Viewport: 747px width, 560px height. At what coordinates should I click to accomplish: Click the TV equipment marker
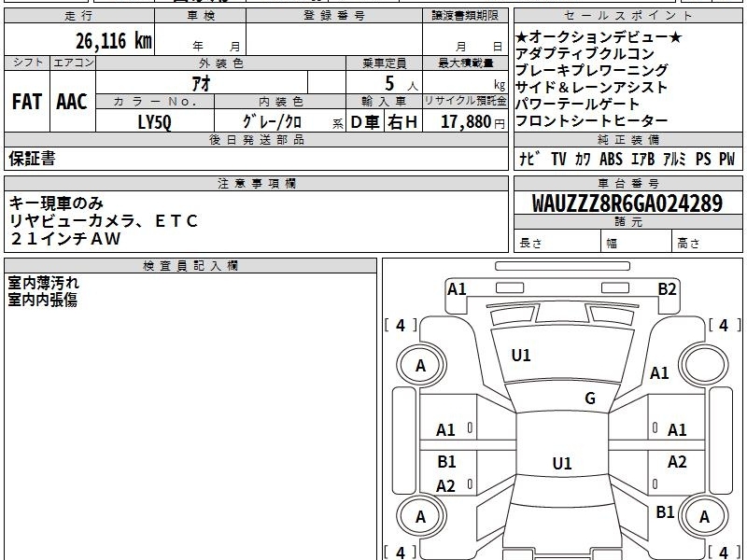(558, 159)
